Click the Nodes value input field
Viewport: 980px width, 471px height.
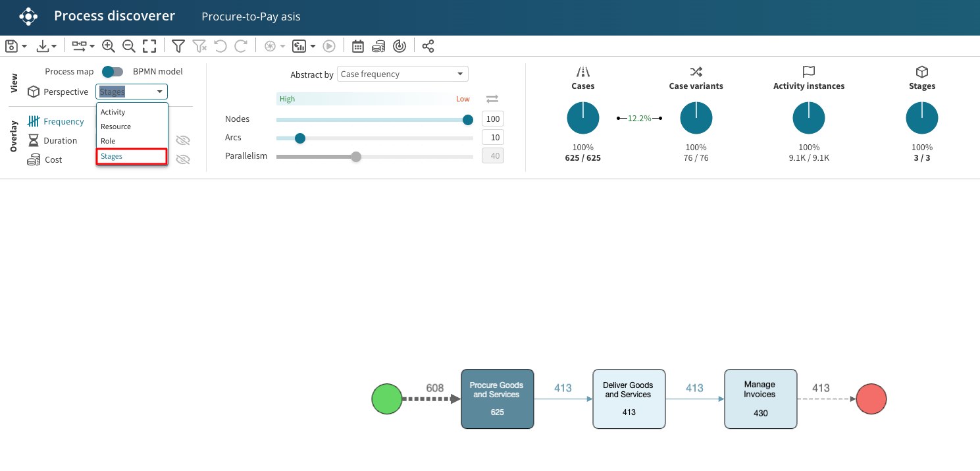click(x=492, y=119)
